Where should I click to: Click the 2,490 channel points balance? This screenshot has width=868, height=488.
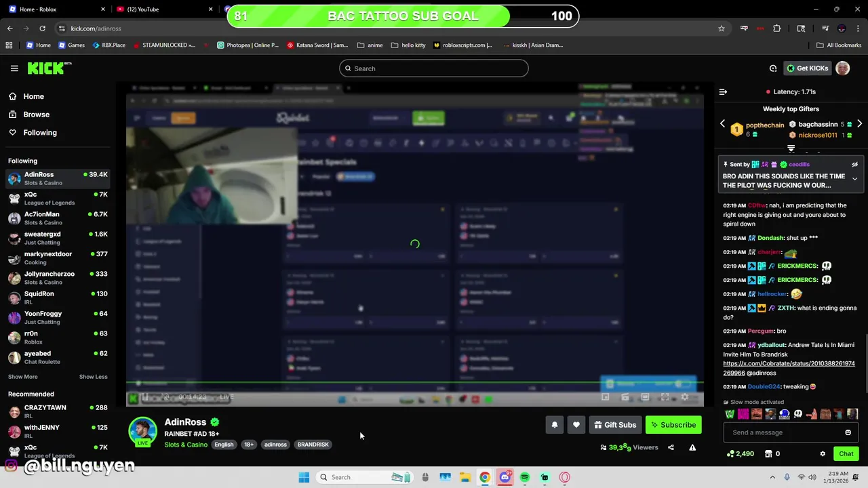coord(740,454)
